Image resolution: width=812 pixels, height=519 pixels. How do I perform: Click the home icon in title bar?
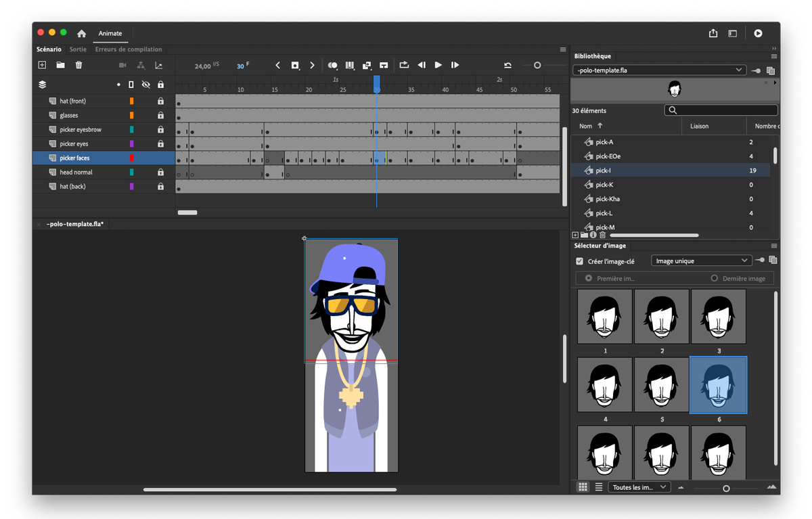81,33
